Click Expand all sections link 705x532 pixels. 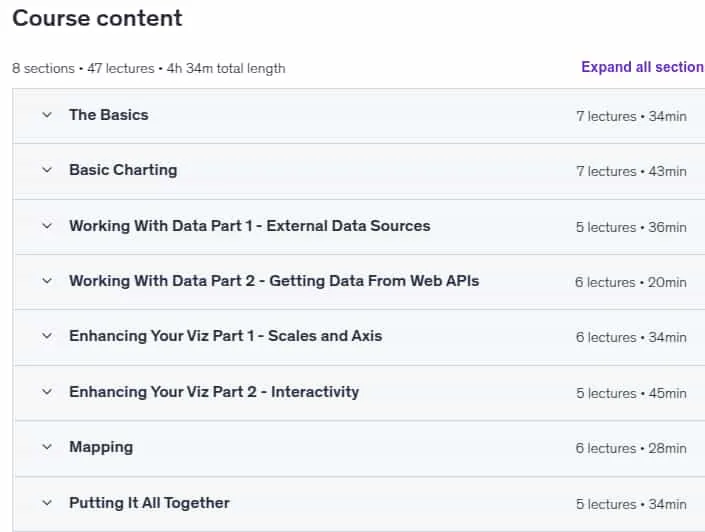643,67
